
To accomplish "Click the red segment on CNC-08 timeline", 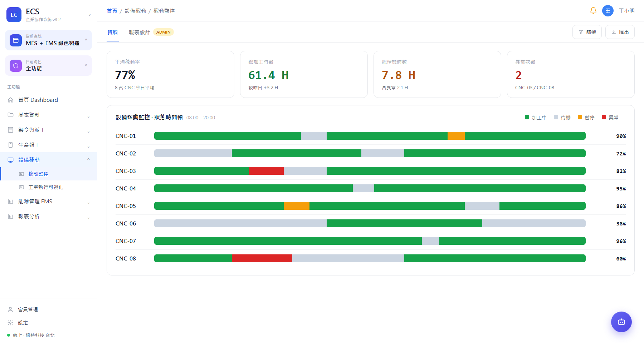I will [x=262, y=258].
